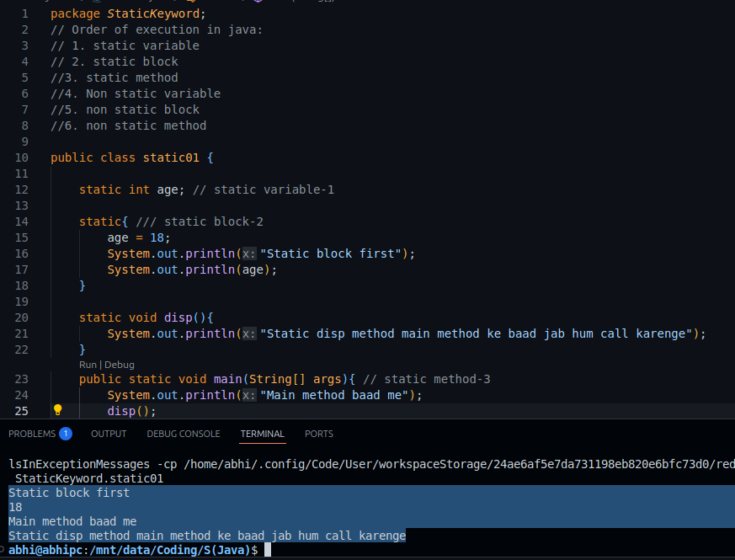Click the comment "//5. non static block"
This screenshot has width=735, height=560.
125,109
